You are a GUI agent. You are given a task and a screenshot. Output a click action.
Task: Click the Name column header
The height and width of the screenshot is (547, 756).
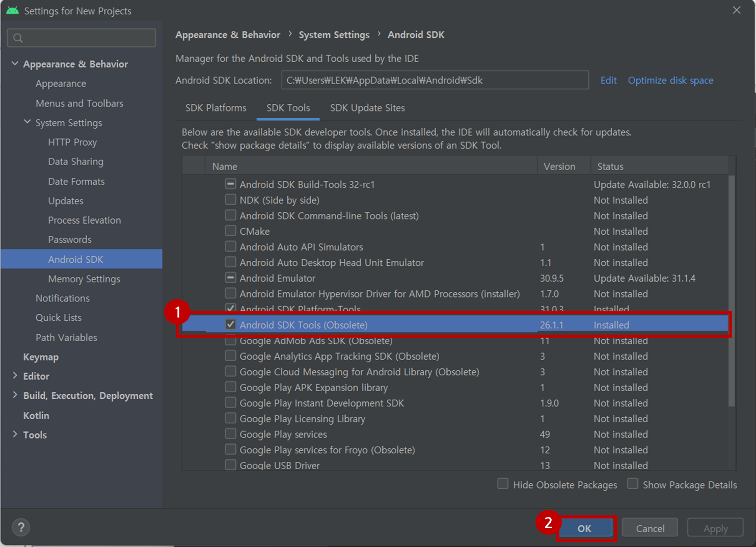pos(371,166)
